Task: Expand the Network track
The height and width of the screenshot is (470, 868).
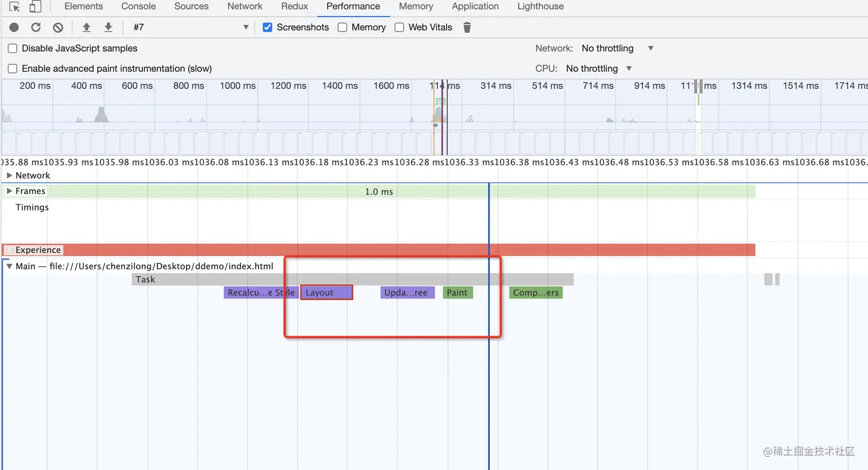Action: click(9, 175)
